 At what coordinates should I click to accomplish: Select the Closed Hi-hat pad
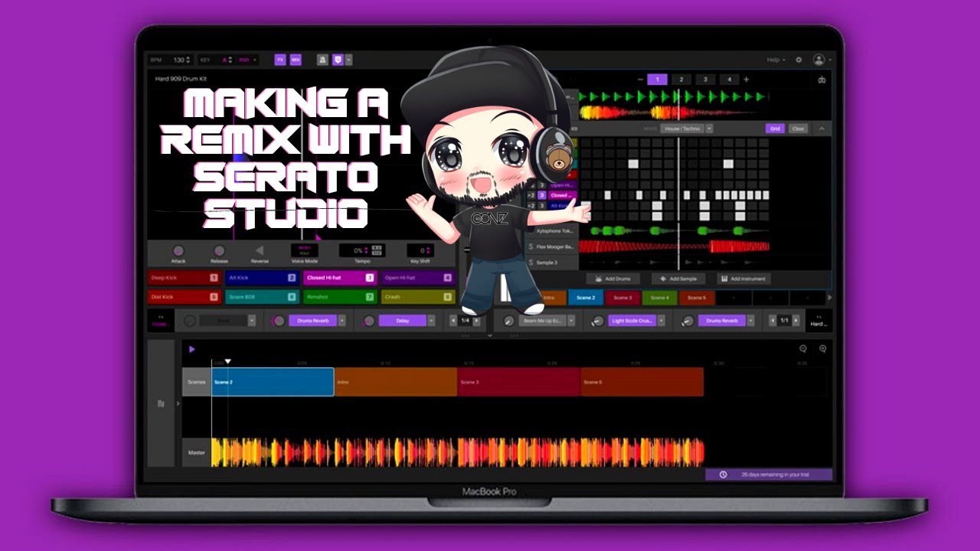click(339, 278)
